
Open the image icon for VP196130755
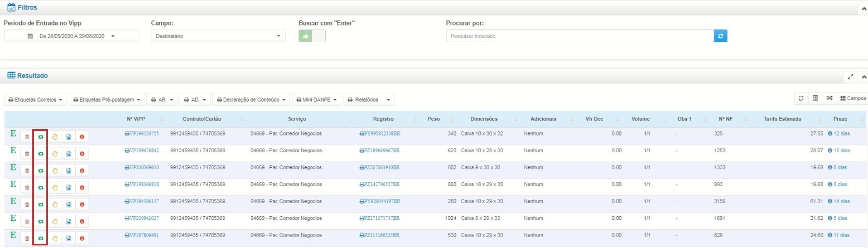click(x=68, y=137)
